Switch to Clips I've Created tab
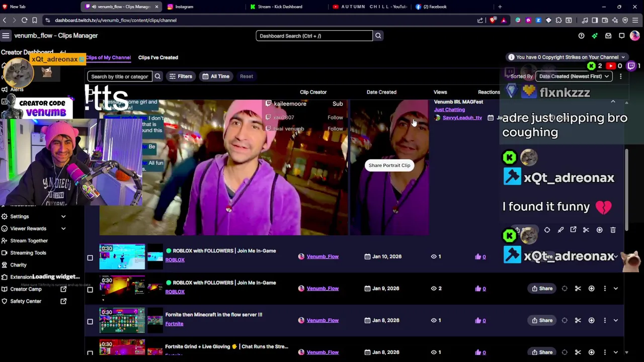644x362 pixels. pyautogui.click(x=158, y=57)
